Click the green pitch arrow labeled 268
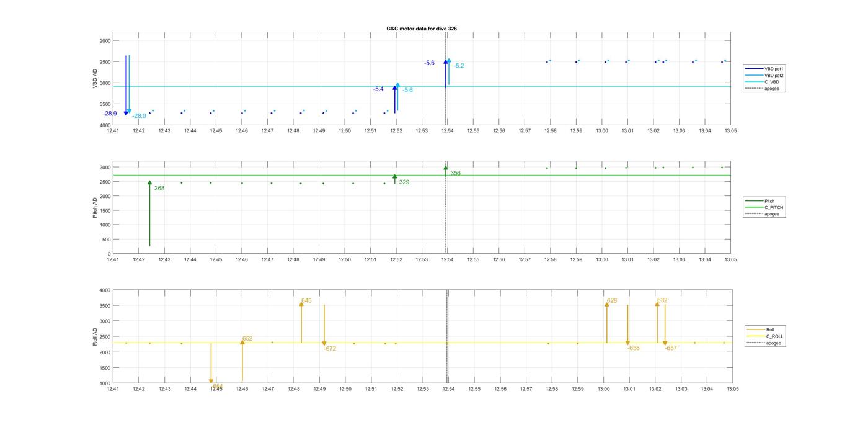Viewport: 868px width, 430px height. click(x=149, y=213)
